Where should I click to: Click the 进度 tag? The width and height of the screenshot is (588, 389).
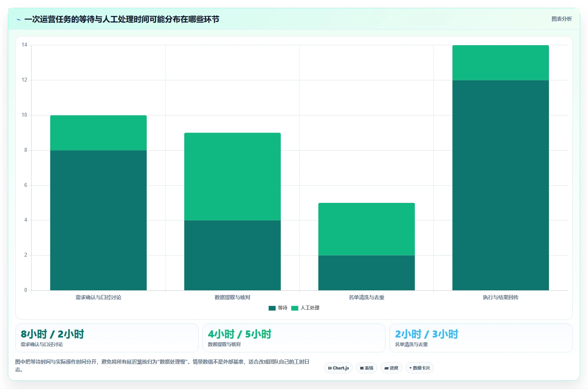(x=391, y=368)
